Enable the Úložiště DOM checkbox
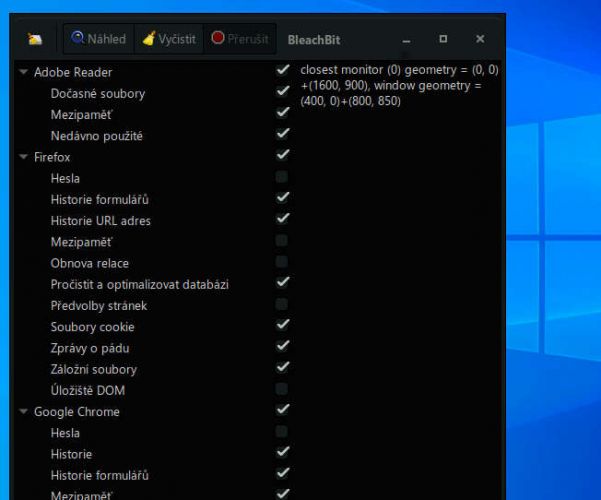The height and width of the screenshot is (500, 601). click(282, 389)
